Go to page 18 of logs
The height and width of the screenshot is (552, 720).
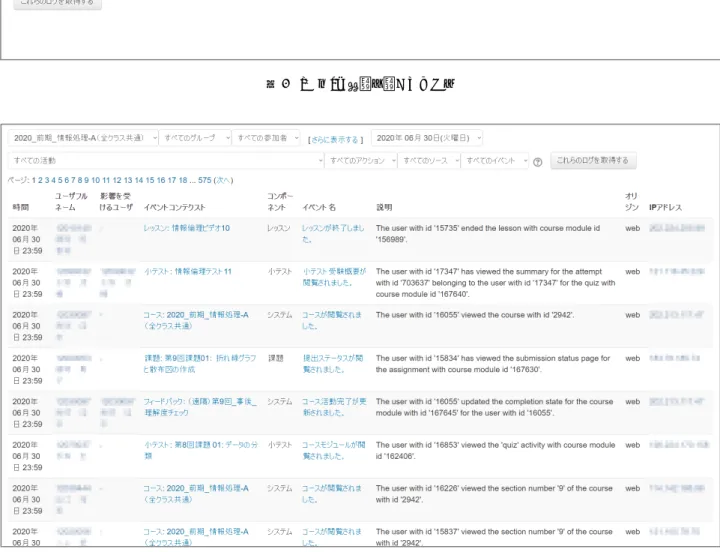[183, 180]
